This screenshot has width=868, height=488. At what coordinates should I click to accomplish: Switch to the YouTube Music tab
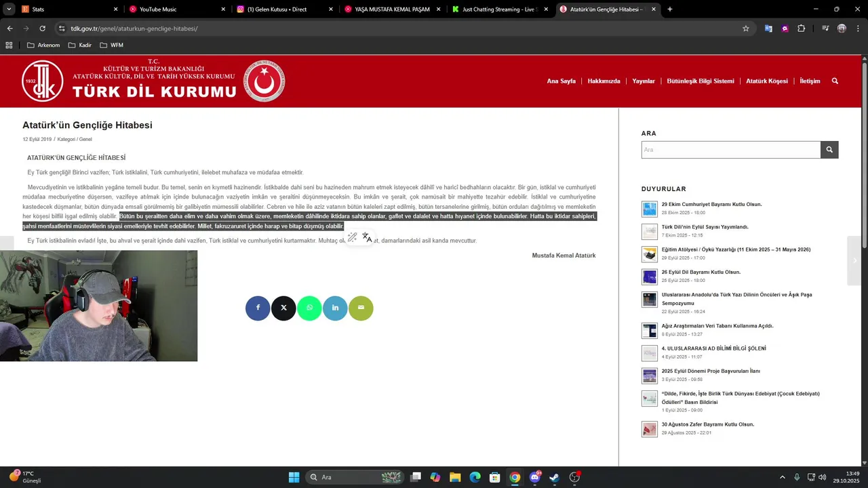(x=176, y=9)
